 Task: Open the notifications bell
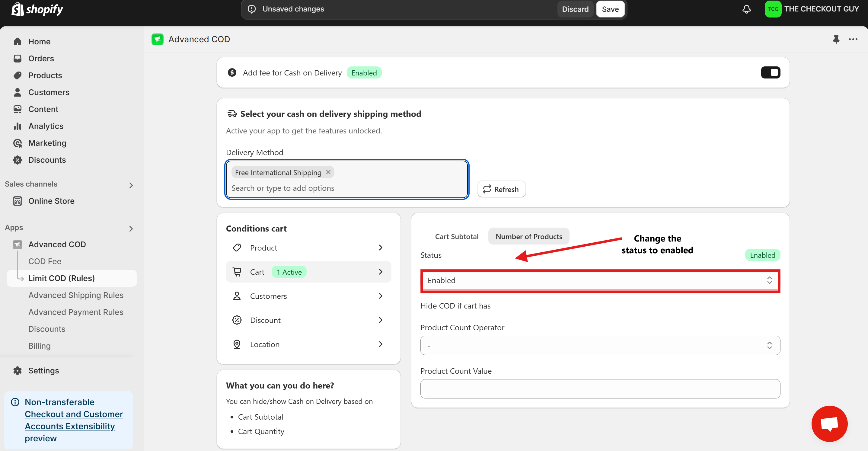tap(746, 9)
